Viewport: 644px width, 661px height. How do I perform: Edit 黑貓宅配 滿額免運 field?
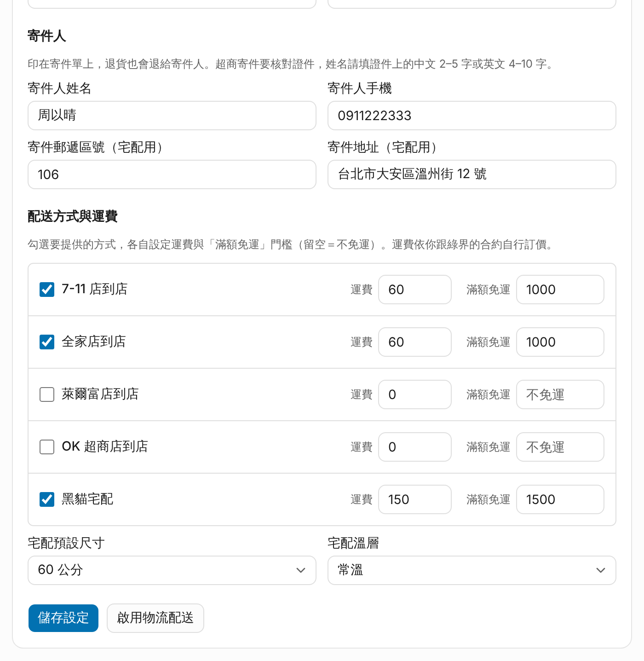pos(560,499)
